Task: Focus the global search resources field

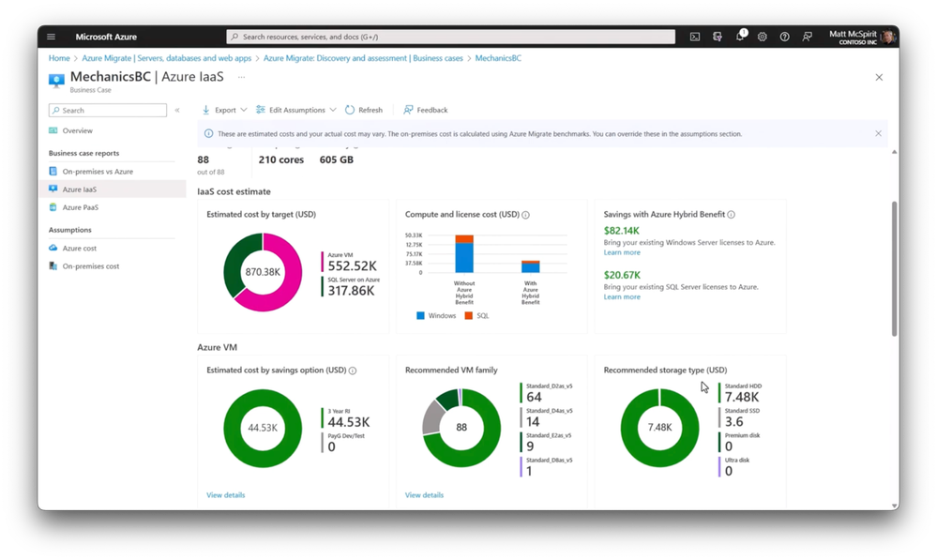Action: click(450, 38)
